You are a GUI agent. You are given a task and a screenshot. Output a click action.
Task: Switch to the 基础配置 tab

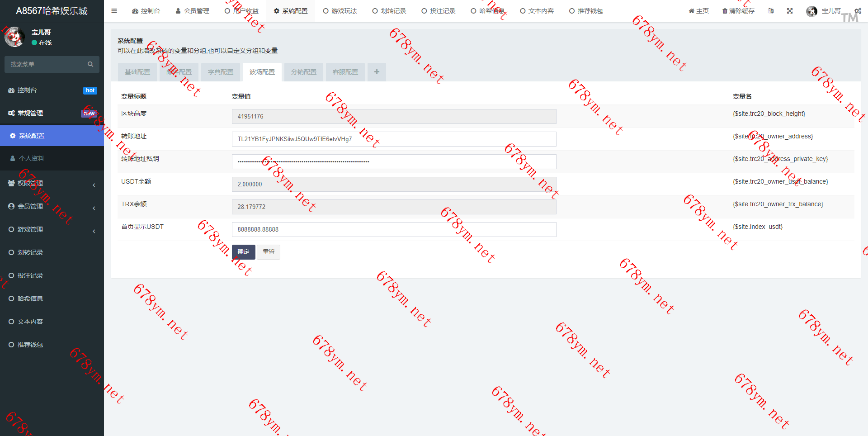[x=137, y=72]
